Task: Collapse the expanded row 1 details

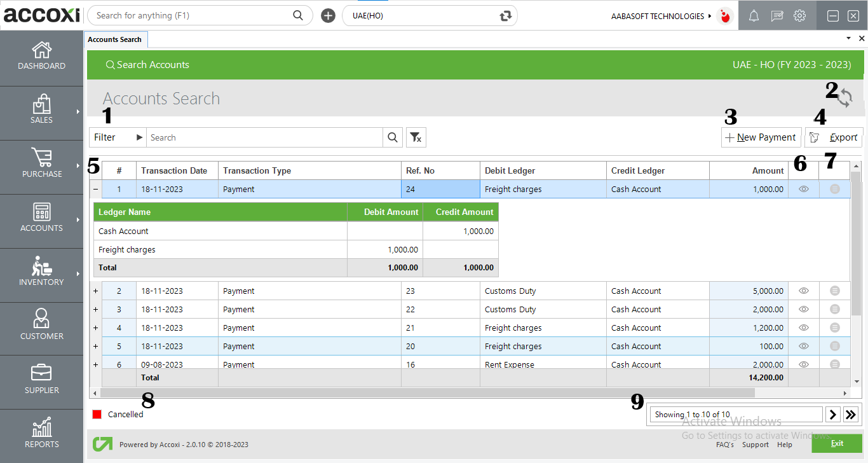Action: 95,189
